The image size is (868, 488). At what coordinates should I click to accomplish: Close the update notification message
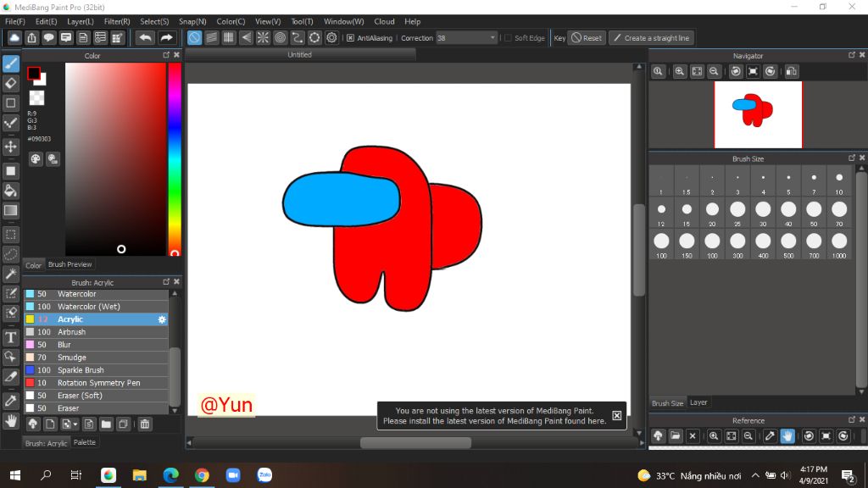[x=617, y=415]
